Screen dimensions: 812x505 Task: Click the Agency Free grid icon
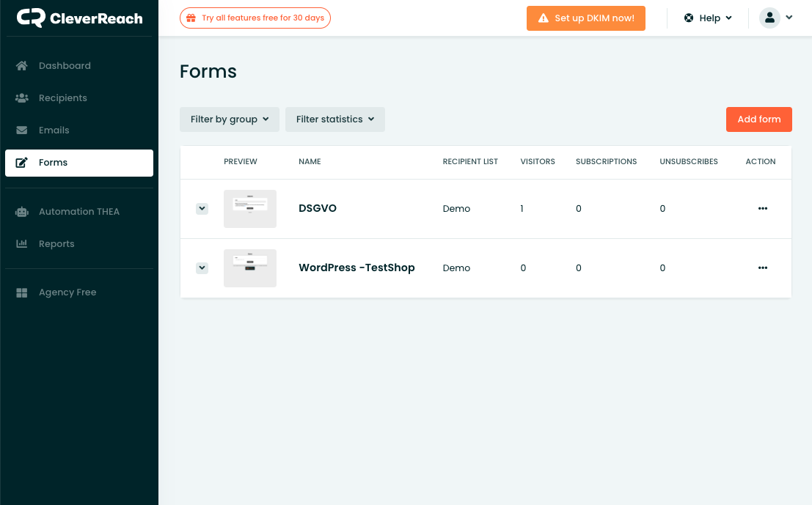(22, 292)
